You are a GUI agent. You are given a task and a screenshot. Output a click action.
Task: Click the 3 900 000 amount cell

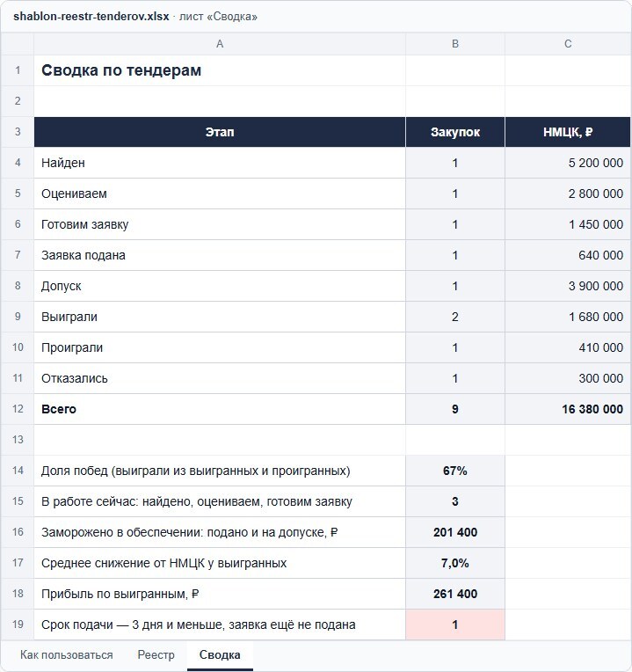[568, 286]
